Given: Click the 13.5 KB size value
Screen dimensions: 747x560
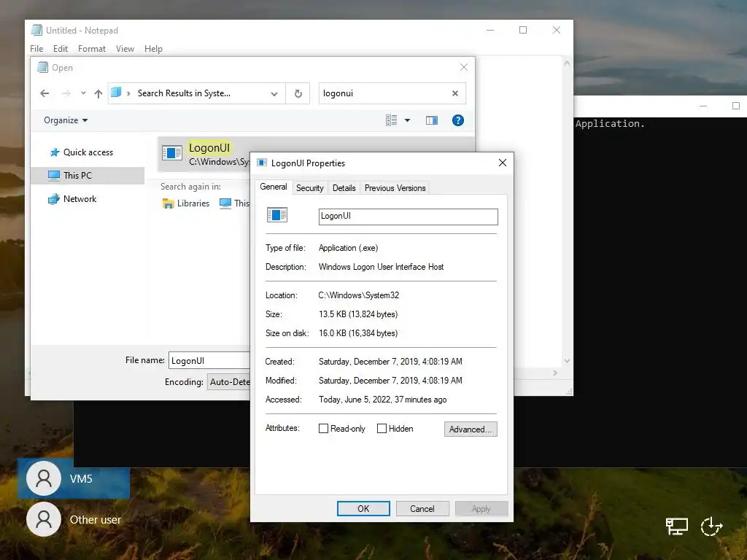Looking at the screenshot, I should pyautogui.click(x=358, y=314).
